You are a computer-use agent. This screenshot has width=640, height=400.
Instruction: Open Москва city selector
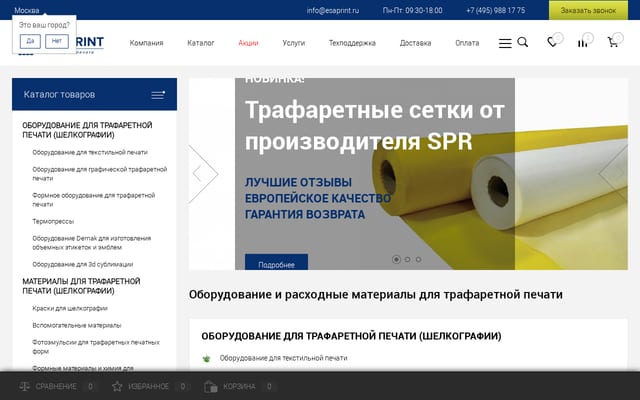click(27, 10)
